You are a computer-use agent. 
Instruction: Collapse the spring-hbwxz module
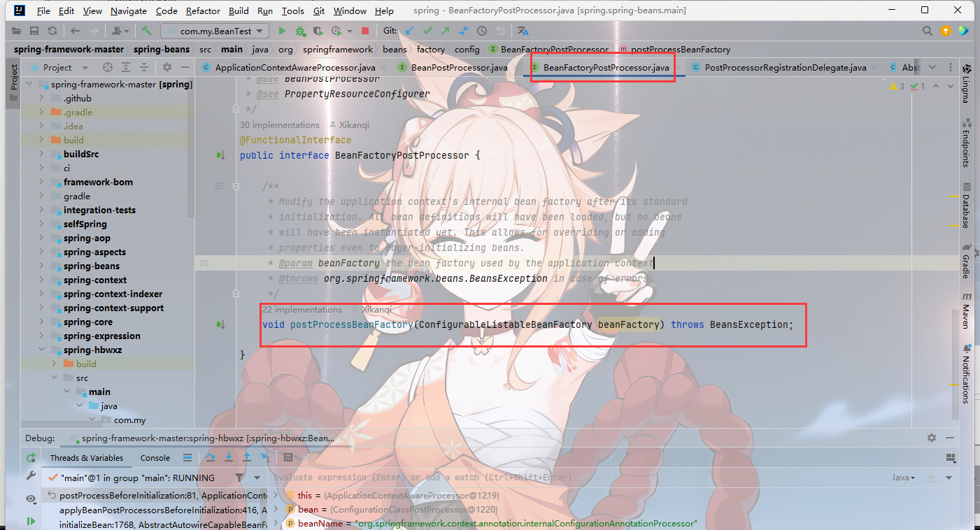point(42,350)
